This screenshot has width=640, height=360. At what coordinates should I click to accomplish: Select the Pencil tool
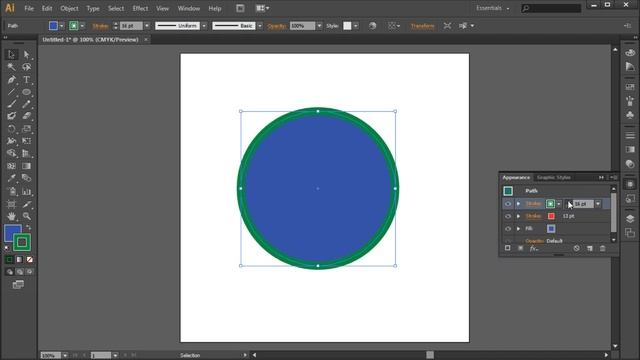27,104
